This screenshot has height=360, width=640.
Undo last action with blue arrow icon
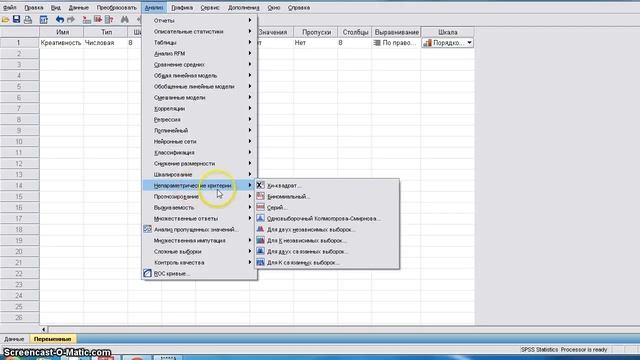point(60,20)
